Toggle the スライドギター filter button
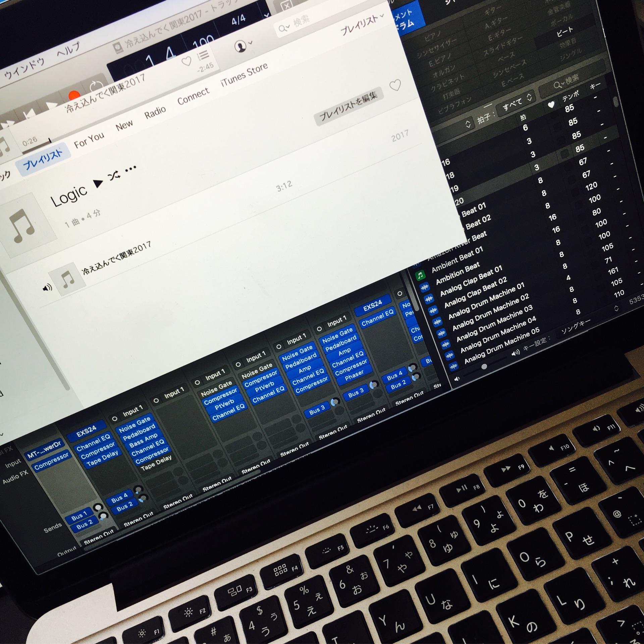The image size is (644, 644). (503, 46)
